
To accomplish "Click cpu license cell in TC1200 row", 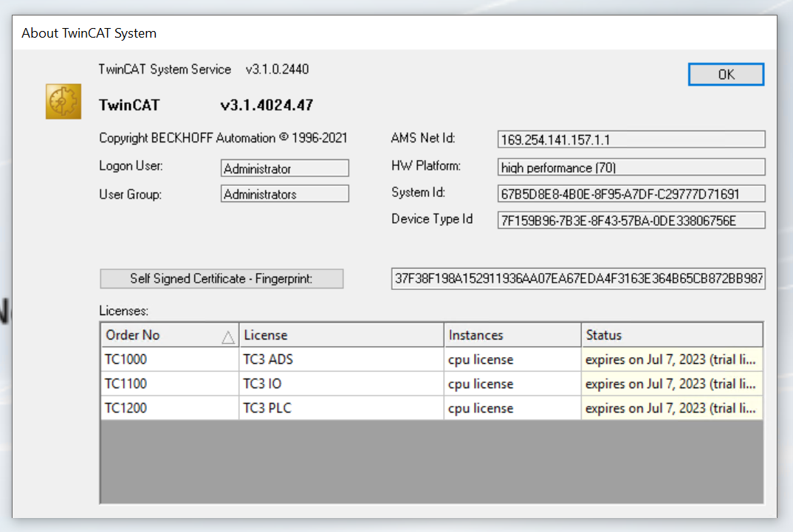I will (x=513, y=408).
